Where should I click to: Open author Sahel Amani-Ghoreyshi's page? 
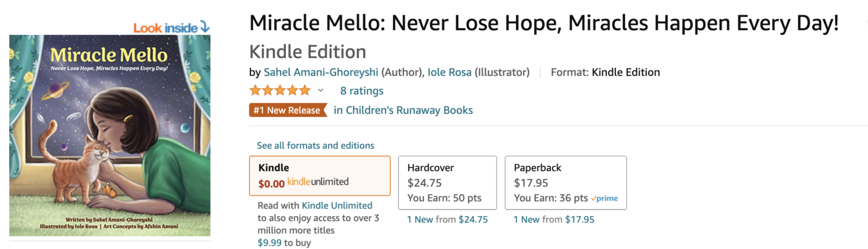pyautogui.click(x=321, y=72)
